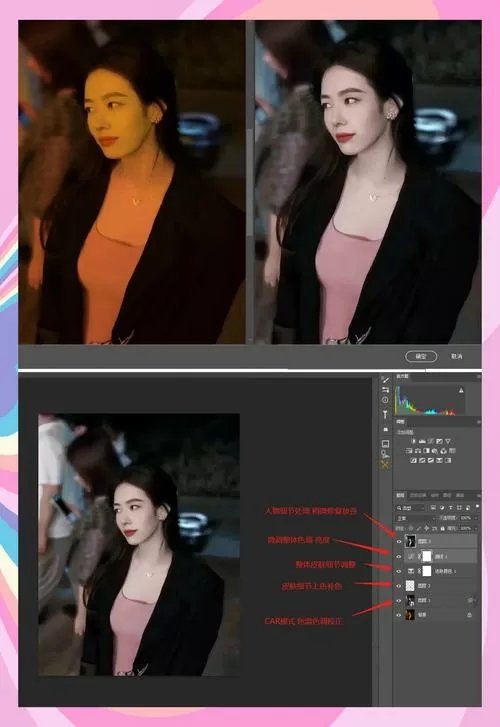Add an Invert adjustment icon
Image resolution: width=500 pixels, height=727 pixels.
tap(414, 460)
